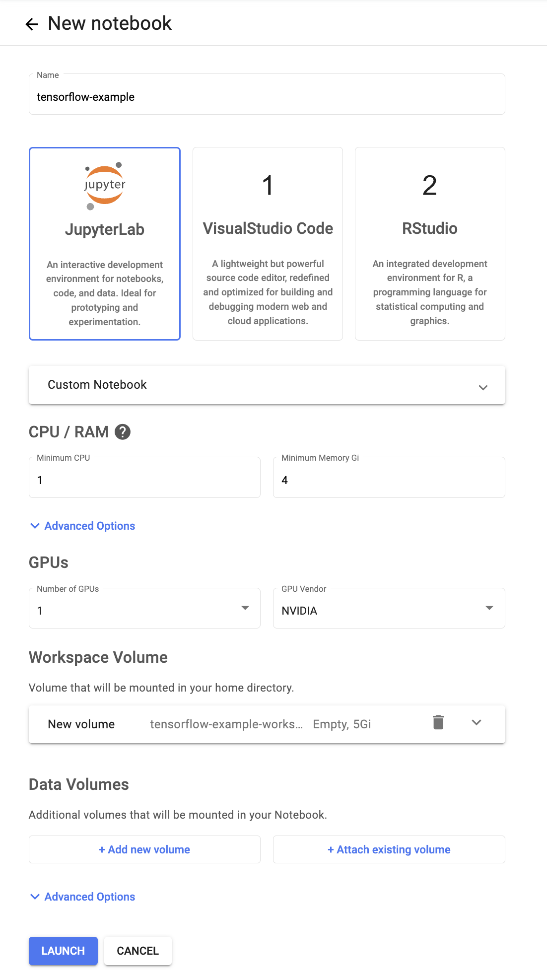
Task: Click the CPU / RAM heading text
Action: click(68, 432)
